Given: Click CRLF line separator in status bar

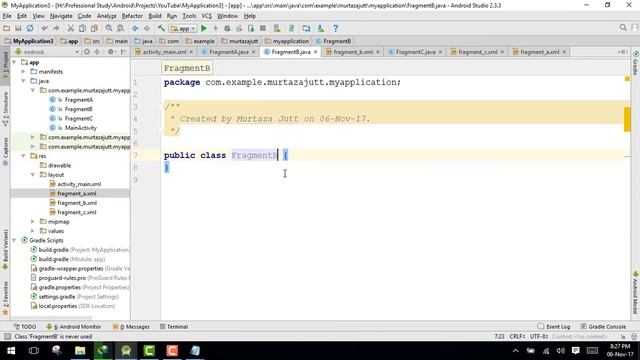Looking at the screenshot, I should pos(517,337).
